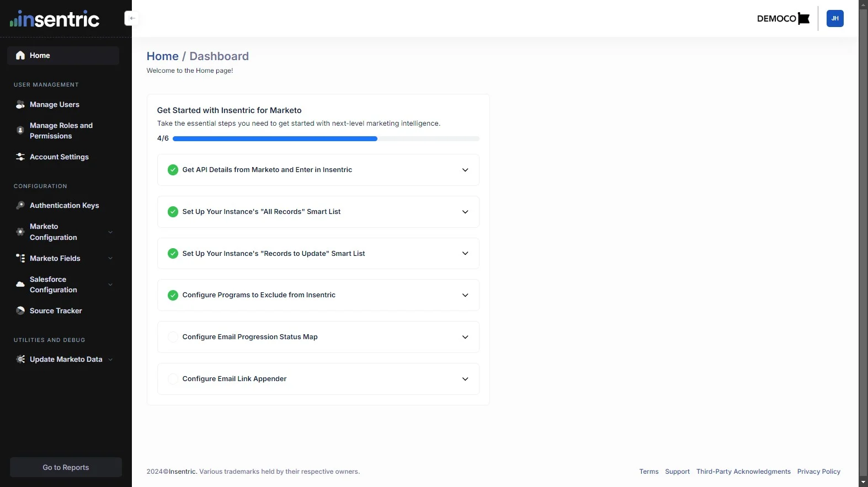Expand the "All Records" Smart List step chevron

(465, 212)
